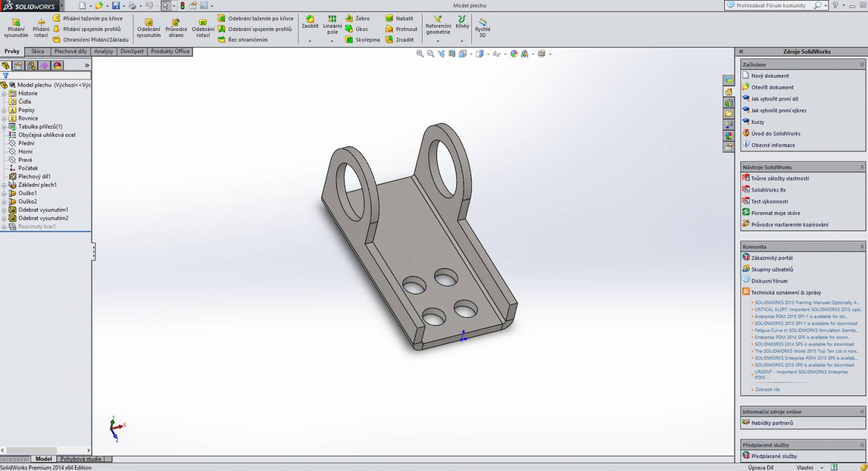
Task: Switch to the Plechové díly tab
Action: 71,52
